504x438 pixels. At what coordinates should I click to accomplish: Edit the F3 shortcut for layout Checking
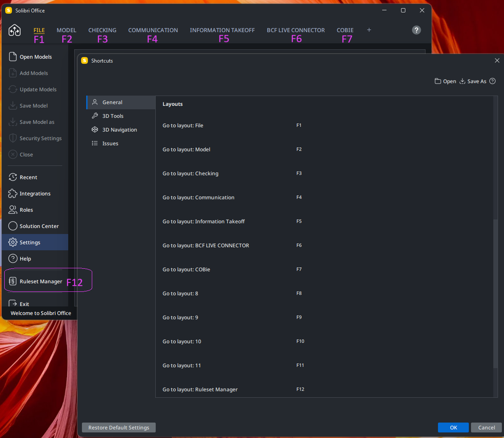point(299,173)
